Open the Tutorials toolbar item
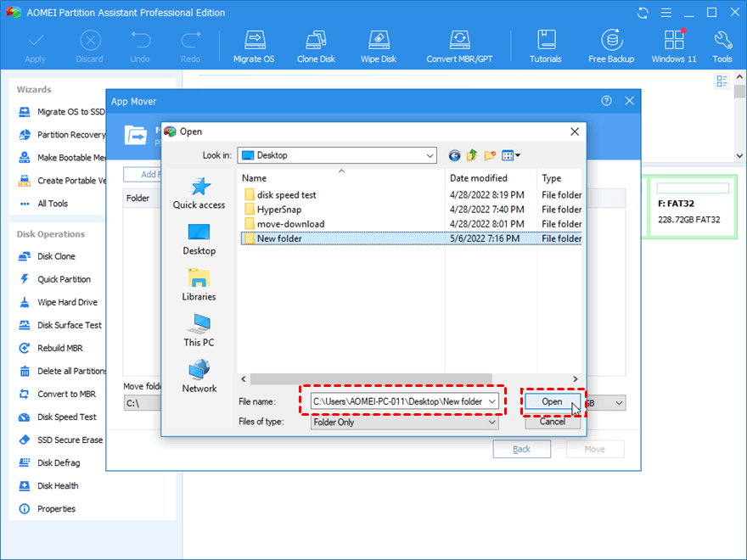Viewport: 747px width, 560px height. click(x=546, y=47)
